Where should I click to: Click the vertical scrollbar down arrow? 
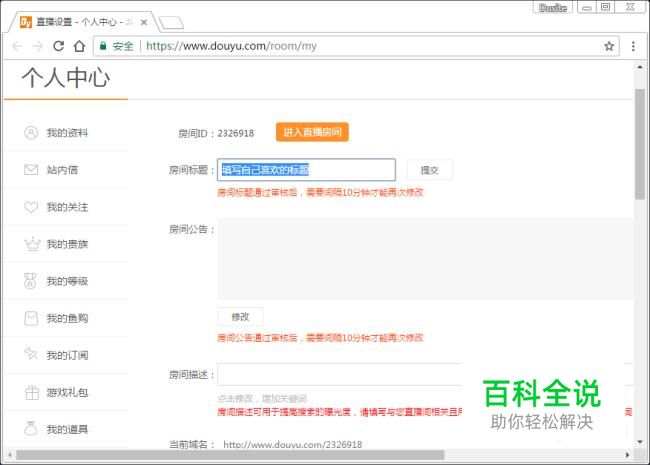click(x=640, y=442)
